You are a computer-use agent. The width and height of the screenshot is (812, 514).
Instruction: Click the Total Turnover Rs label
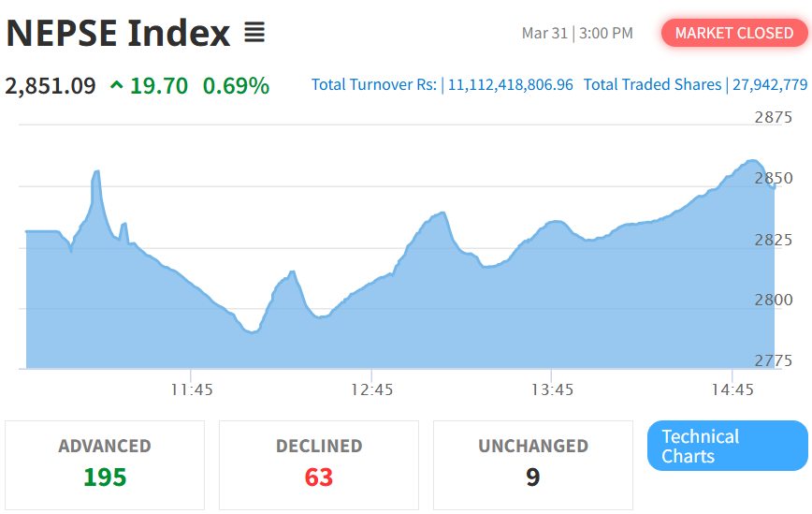click(373, 85)
